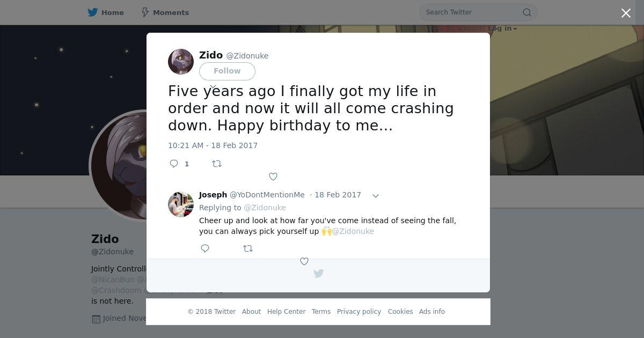Retweet Joseph's reply
Viewport: 644px width, 338px height.
[x=248, y=248]
